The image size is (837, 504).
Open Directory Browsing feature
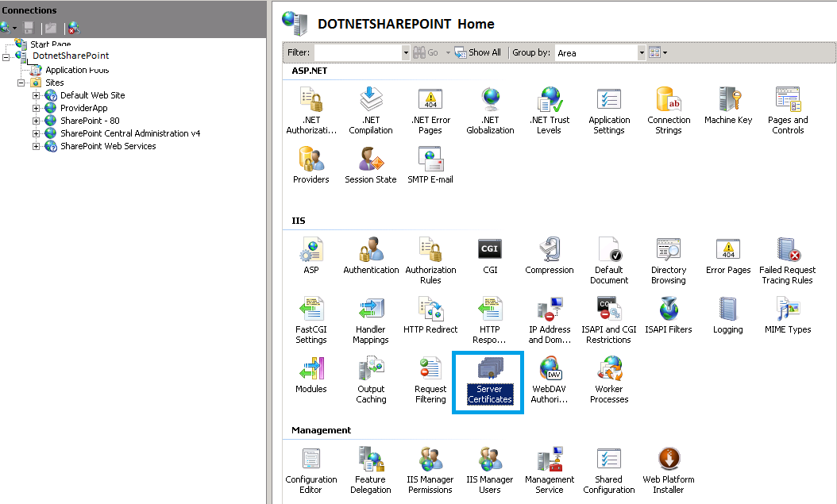point(669,260)
